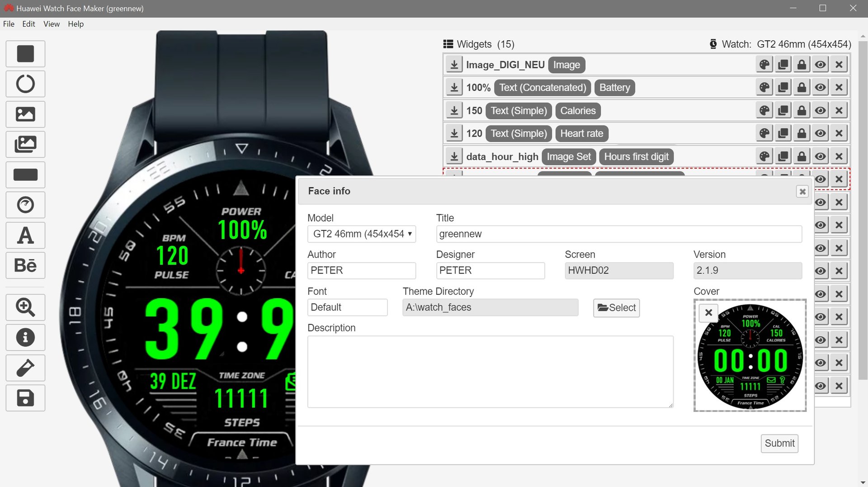Delete the 150 Calories widget

pos(839,110)
